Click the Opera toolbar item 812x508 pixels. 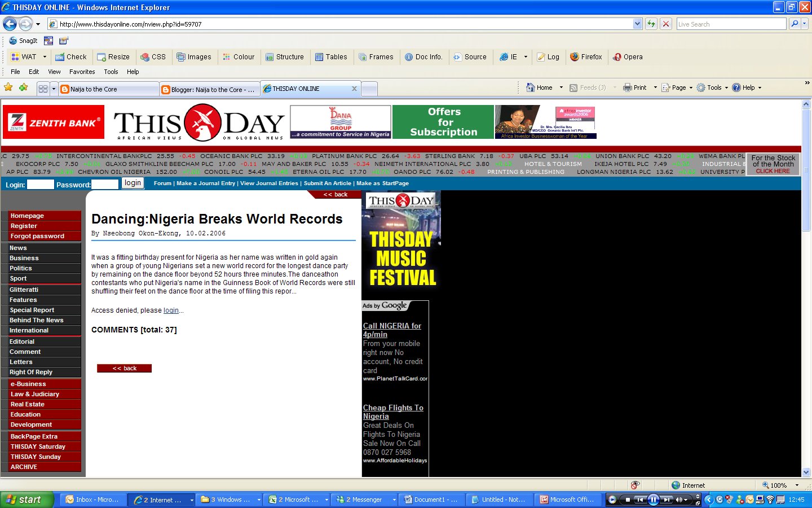(628, 57)
